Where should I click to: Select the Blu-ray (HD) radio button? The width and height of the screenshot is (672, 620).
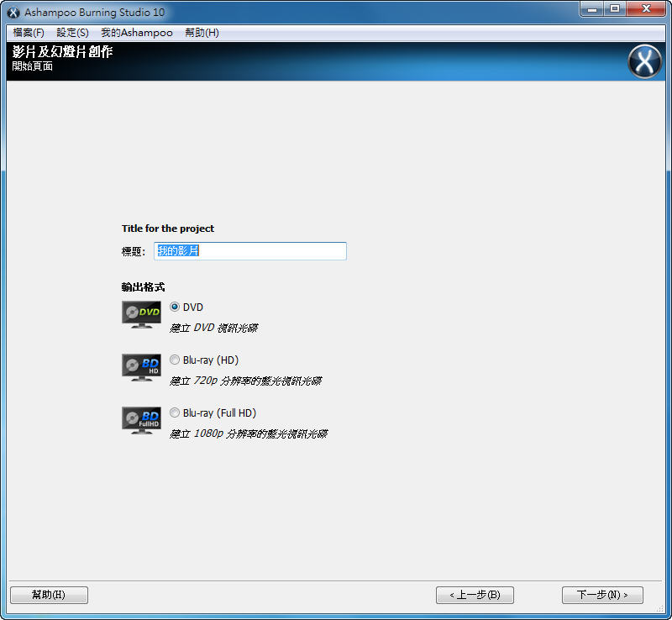[175, 360]
